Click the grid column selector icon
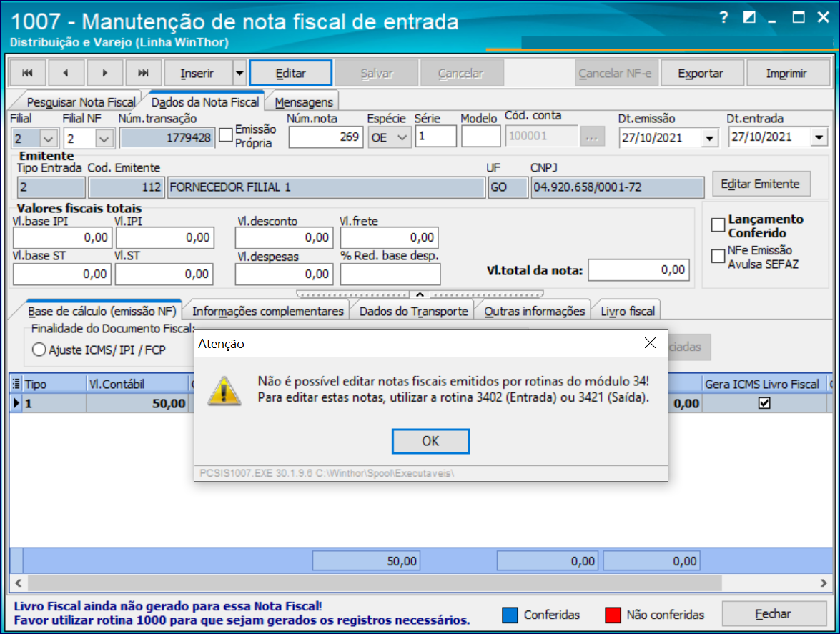The width and height of the screenshot is (840, 634). pyautogui.click(x=16, y=383)
